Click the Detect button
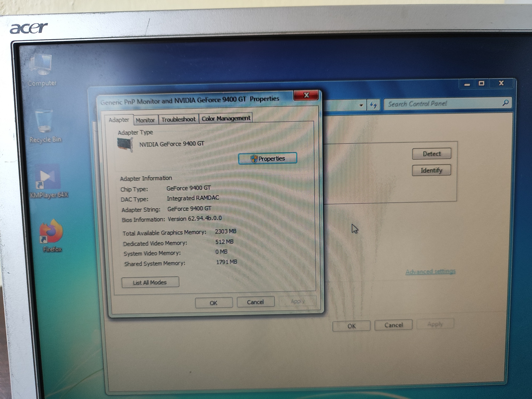 pos(431,154)
